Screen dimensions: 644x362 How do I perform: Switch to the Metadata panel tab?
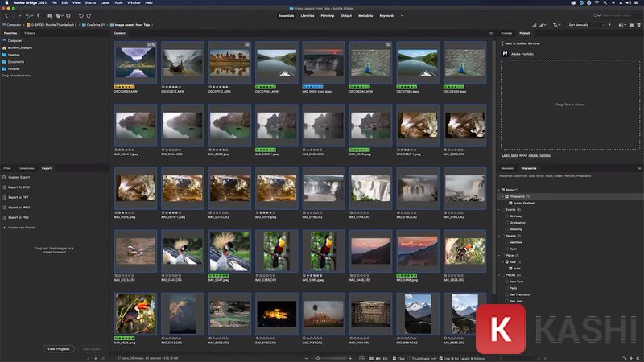pyautogui.click(x=508, y=168)
